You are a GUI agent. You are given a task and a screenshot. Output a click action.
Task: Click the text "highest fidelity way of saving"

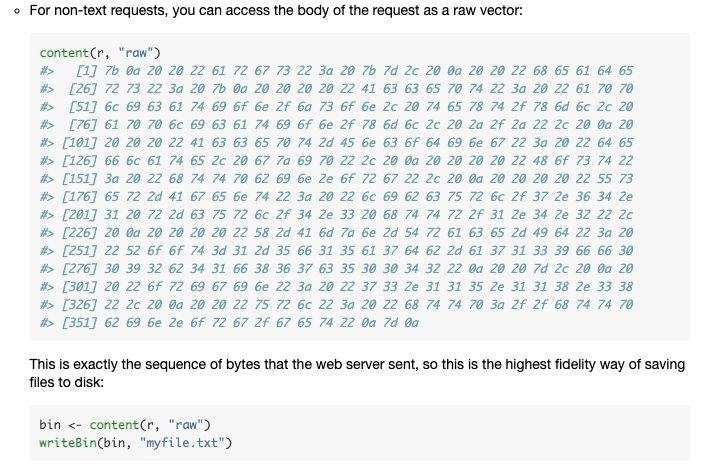pyautogui.click(x=595, y=365)
